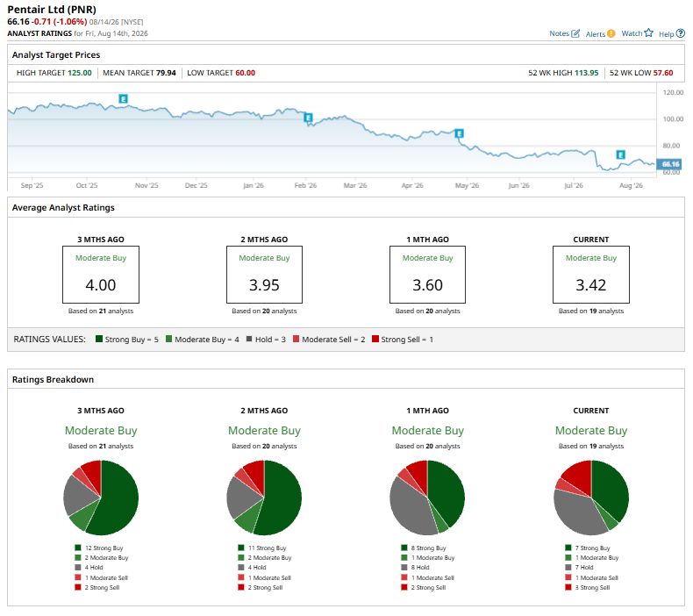
Task: Click '12 Strong Buy' legend entry
Action: coord(99,548)
